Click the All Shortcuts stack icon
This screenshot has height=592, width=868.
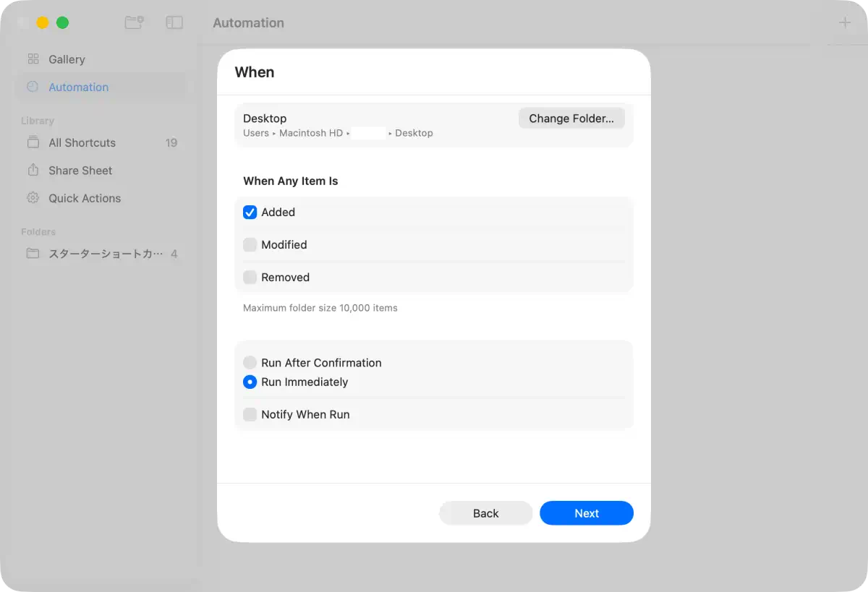pyautogui.click(x=33, y=142)
